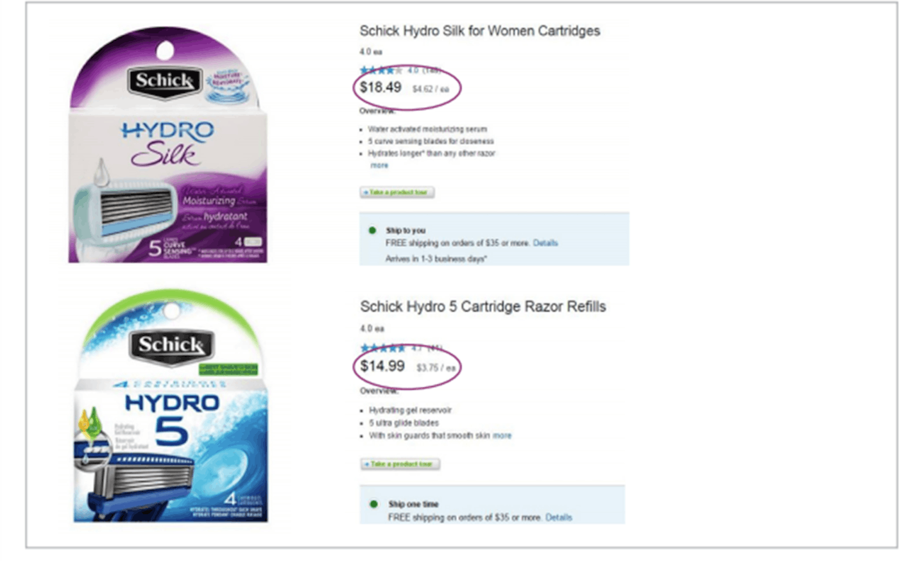924x561 pixels.
Task: Click the Hydro 5 star rating icons
Action: coord(382,348)
